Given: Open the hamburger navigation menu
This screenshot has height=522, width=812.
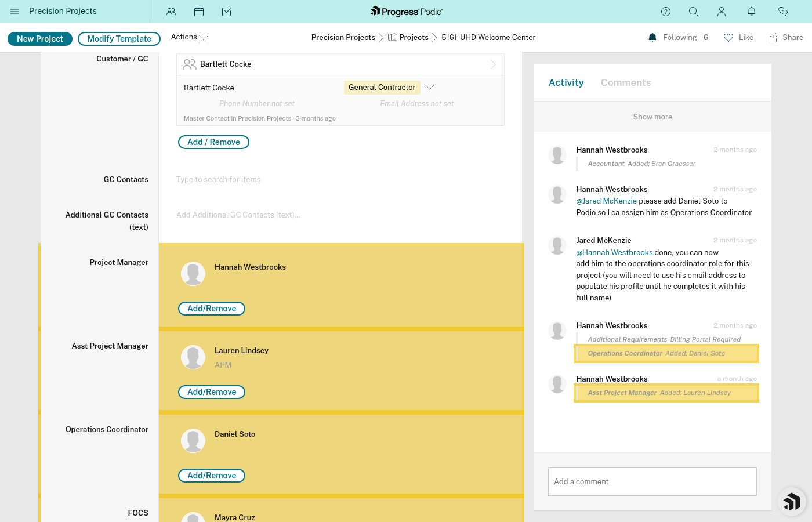Looking at the screenshot, I should (x=14, y=12).
